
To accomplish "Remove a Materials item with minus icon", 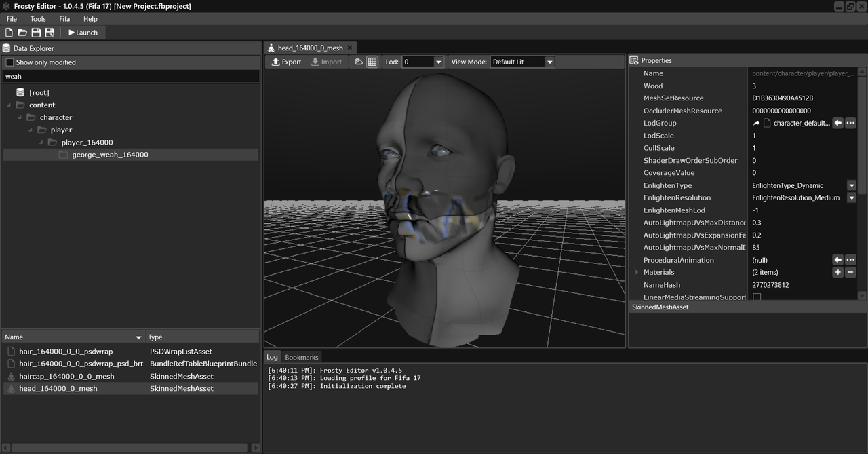I will pyautogui.click(x=850, y=272).
